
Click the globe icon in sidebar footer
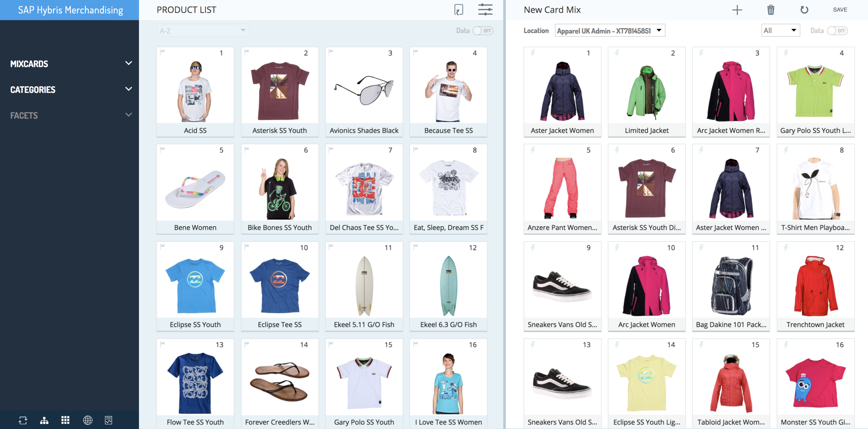[87, 420]
